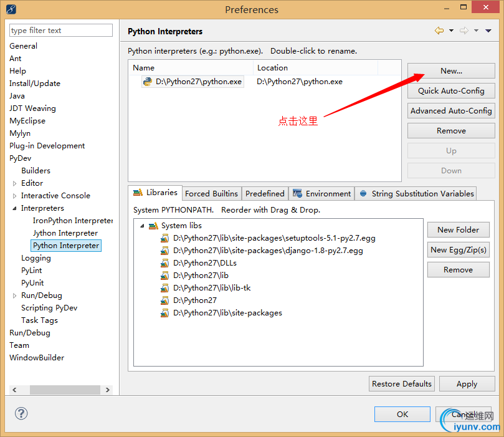Select Jython Interpreter in the tree
This screenshot has width=504, height=437.
pos(65,233)
